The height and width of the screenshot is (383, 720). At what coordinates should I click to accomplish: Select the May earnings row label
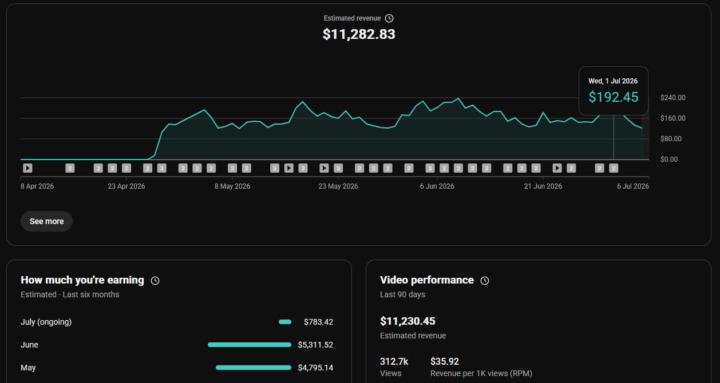pos(28,368)
